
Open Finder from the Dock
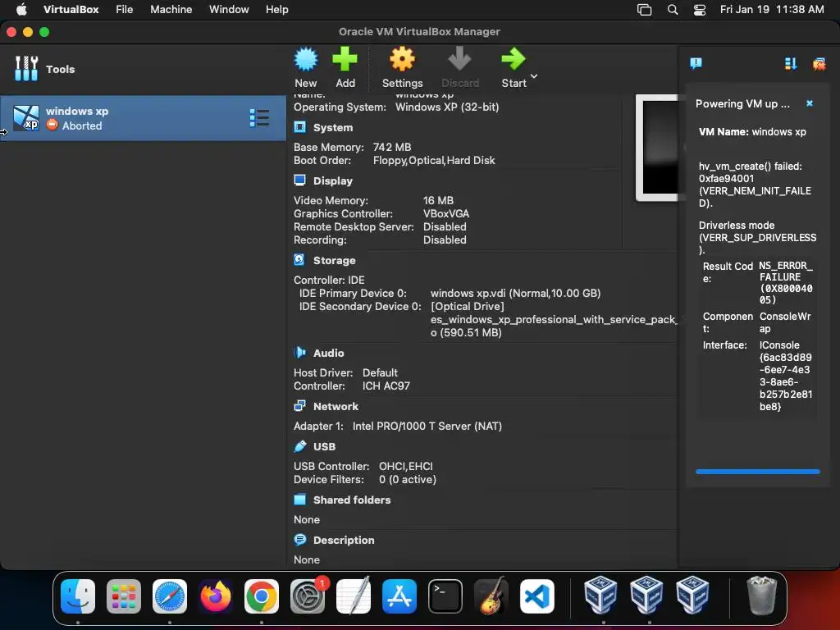pyautogui.click(x=78, y=596)
